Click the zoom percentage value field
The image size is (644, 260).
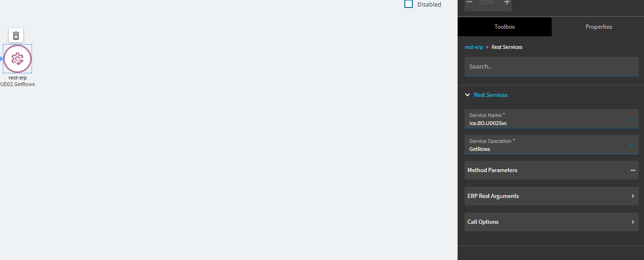pyautogui.click(x=487, y=2)
